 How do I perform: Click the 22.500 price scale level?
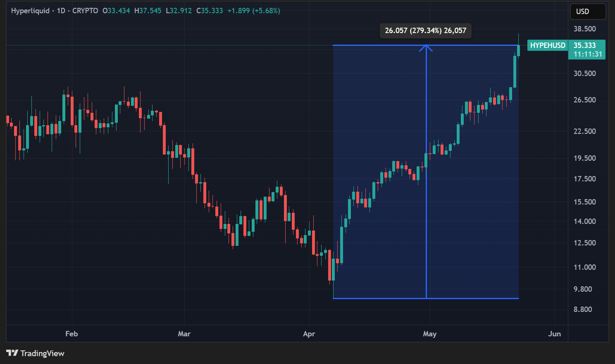tap(584, 131)
